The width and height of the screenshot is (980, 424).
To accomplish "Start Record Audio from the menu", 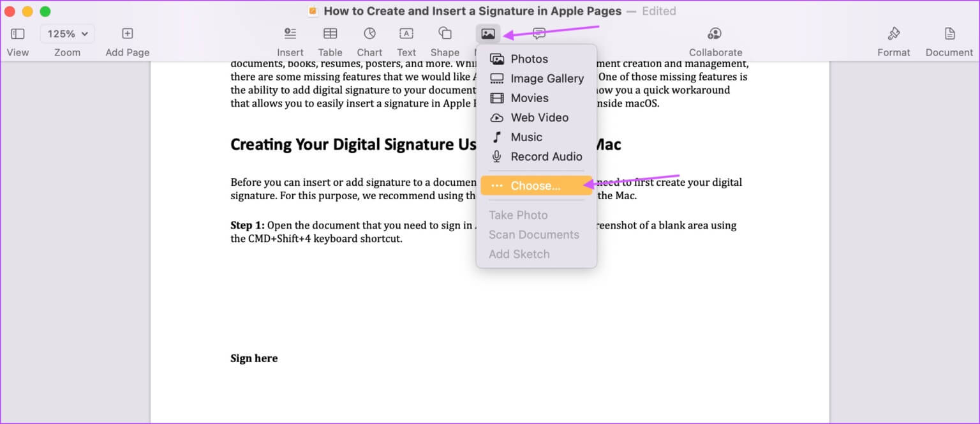I will 546,156.
